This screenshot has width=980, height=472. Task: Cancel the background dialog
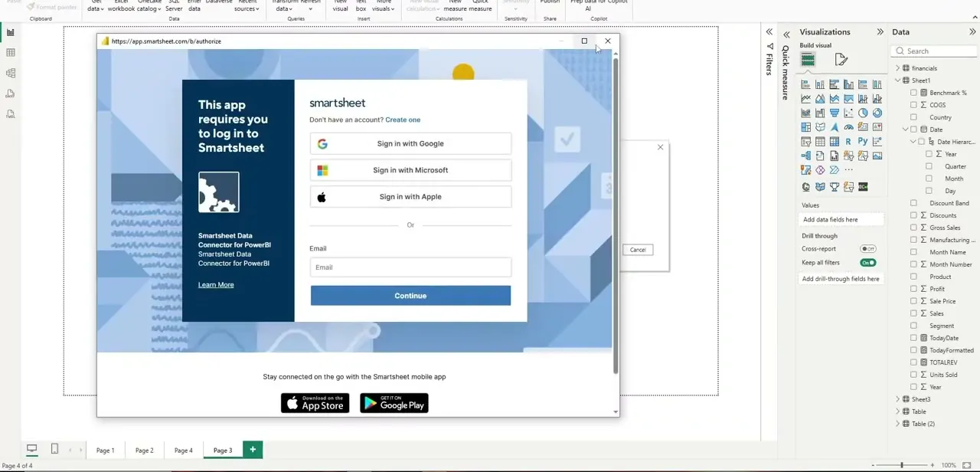coord(638,250)
